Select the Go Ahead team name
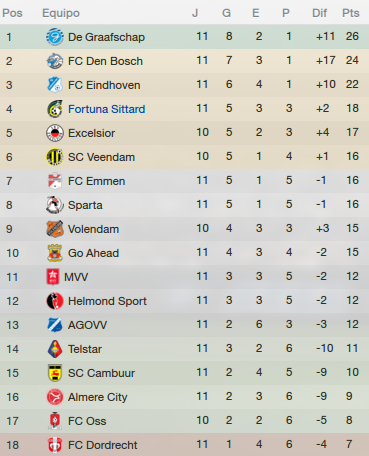 93,253
